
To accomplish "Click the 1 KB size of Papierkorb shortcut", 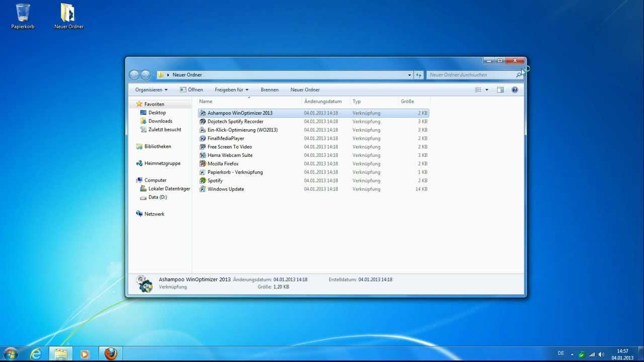I will pyautogui.click(x=423, y=172).
